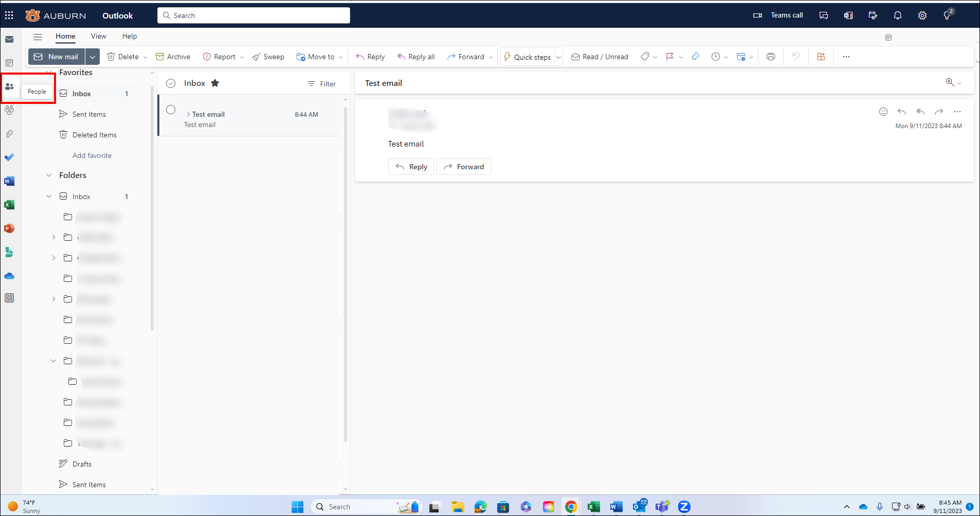Open Zoom from the Windows taskbar
Image resolution: width=980 pixels, height=516 pixels.
tap(684, 507)
